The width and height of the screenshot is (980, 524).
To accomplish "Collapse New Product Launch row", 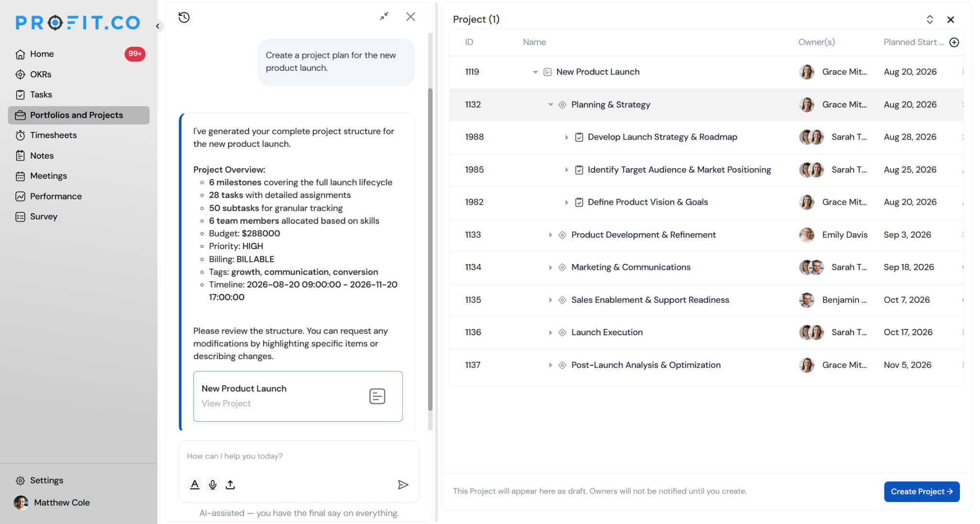I will click(535, 72).
